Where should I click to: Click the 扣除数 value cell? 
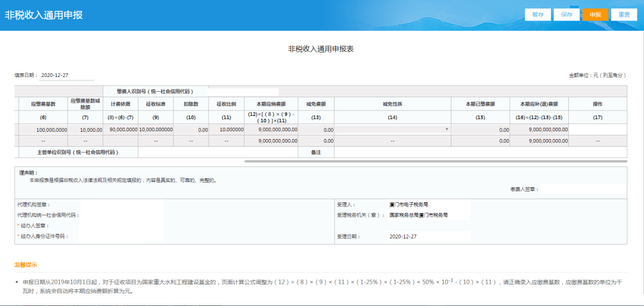click(x=191, y=129)
